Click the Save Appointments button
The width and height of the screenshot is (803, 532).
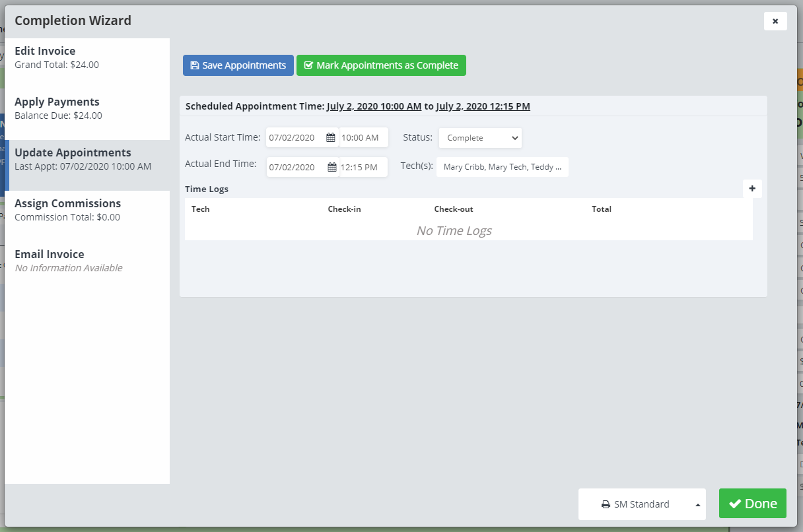click(x=238, y=65)
